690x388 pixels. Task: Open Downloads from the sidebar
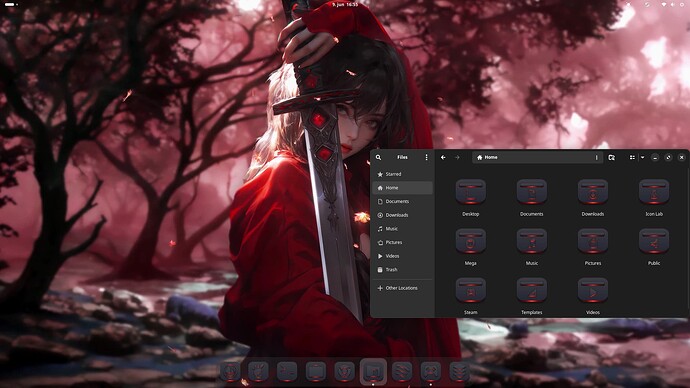pos(403,215)
